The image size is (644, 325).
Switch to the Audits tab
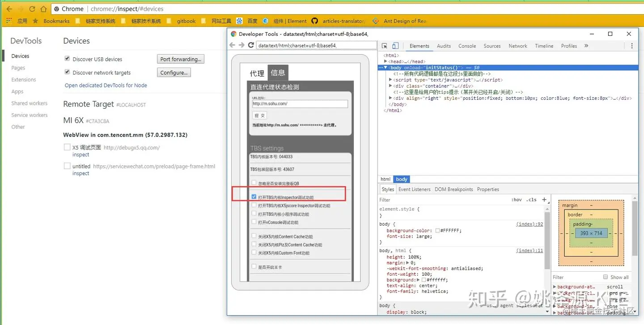(x=444, y=46)
